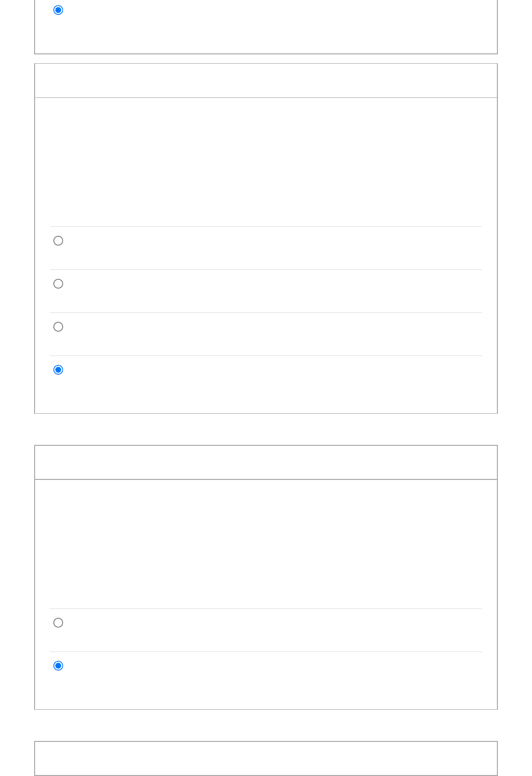This screenshot has width=532, height=776.
Task: Select first radio option in the four-option card
Action: pos(58,241)
